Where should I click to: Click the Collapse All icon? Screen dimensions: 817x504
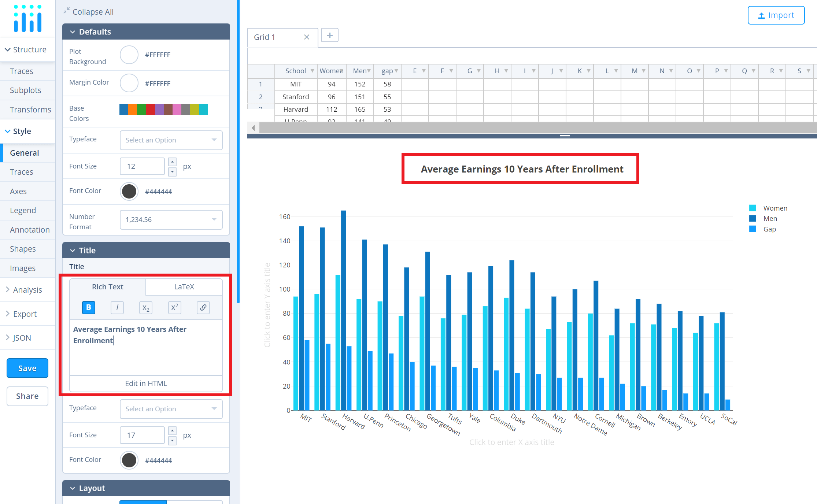point(66,11)
